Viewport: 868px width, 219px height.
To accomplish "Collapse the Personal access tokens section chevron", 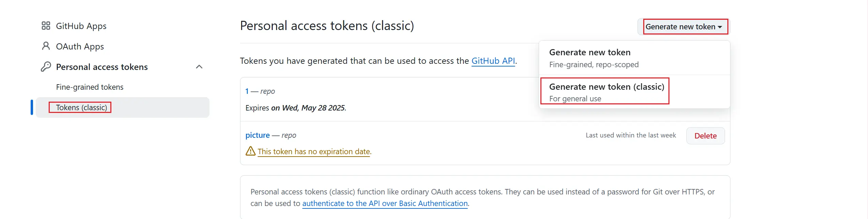I will [199, 67].
